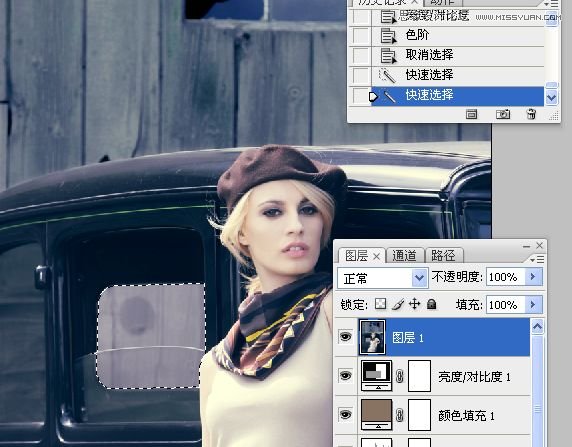Toggle visibility of 颜色填充 1 layer
This screenshot has height=447, width=572.
pos(345,414)
